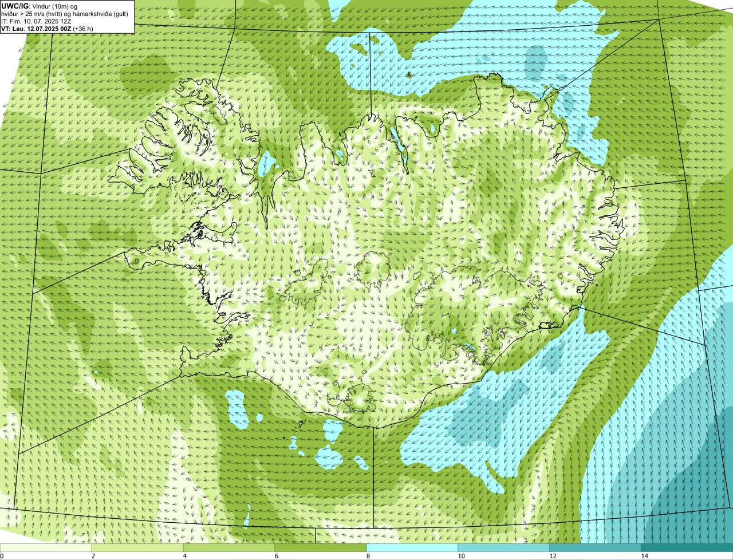The height and width of the screenshot is (560, 733).
Task: Click the colorbar label "12"
Action: [x=553, y=556]
